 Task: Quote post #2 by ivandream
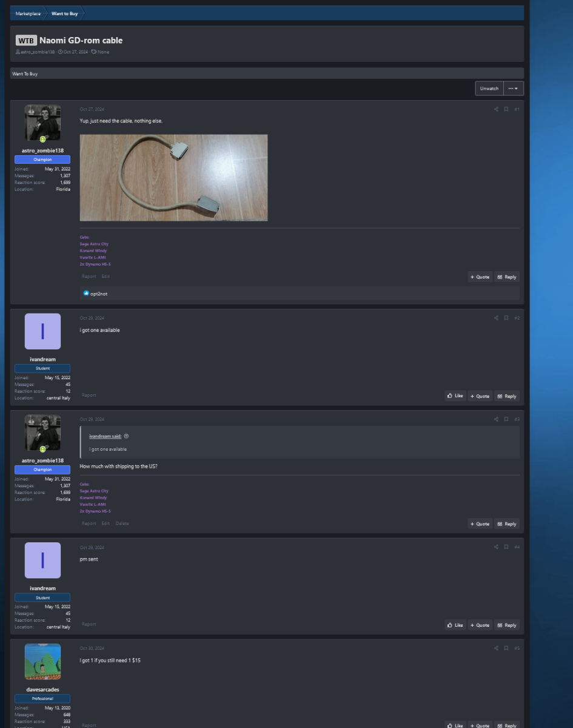[x=480, y=396]
